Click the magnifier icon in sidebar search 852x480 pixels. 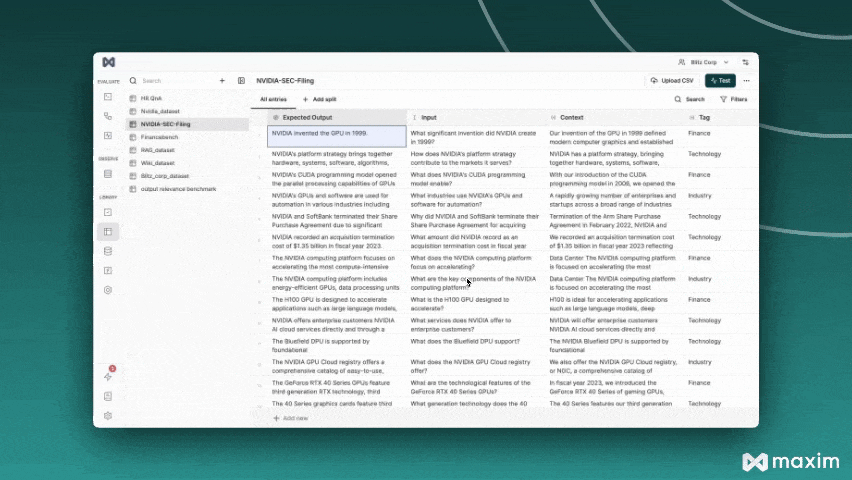point(133,80)
